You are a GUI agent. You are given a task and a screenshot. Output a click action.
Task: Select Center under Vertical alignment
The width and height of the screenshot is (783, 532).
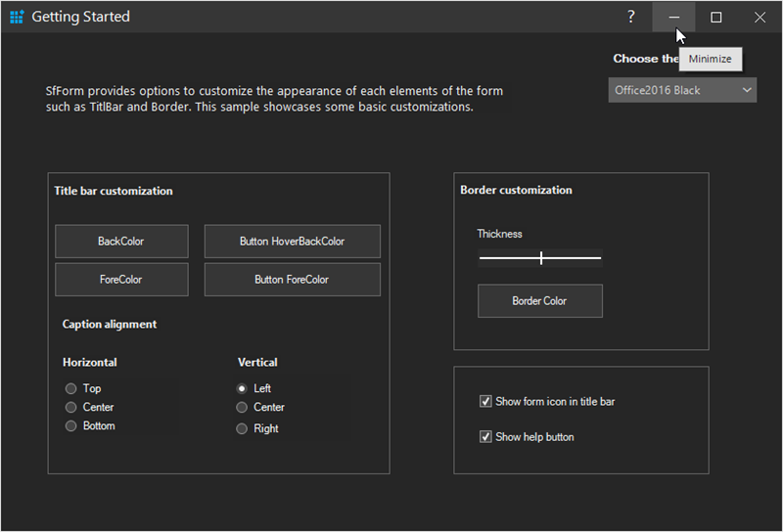point(242,407)
